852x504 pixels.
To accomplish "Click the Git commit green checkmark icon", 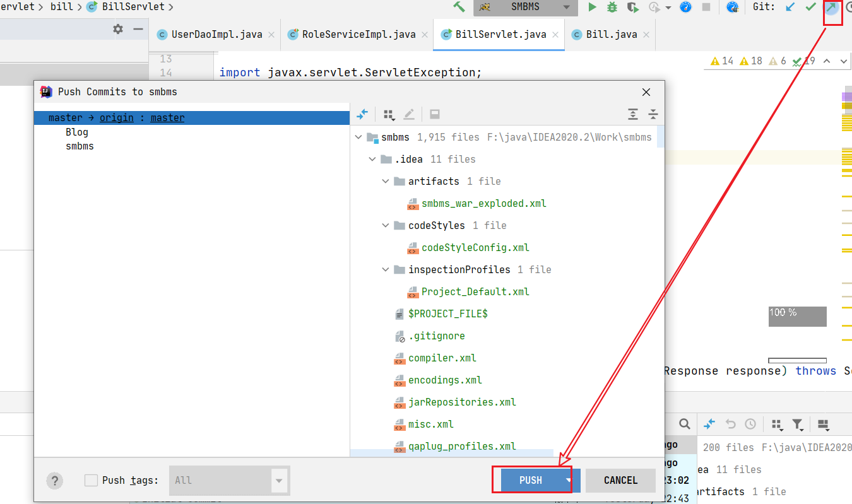I will (x=811, y=7).
